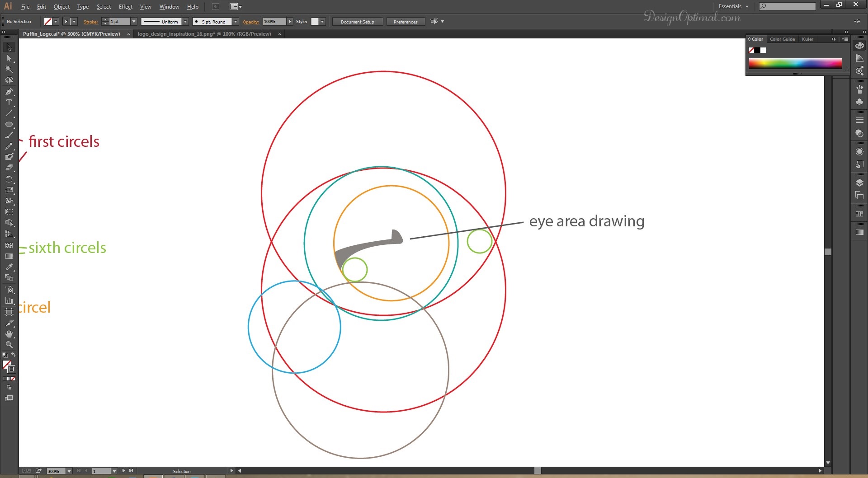Image resolution: width=868 pixels, height=478 pixels.
Task: Open fill color dropdown in control bar
Action: pyautogui.click(x=56, y=22)
